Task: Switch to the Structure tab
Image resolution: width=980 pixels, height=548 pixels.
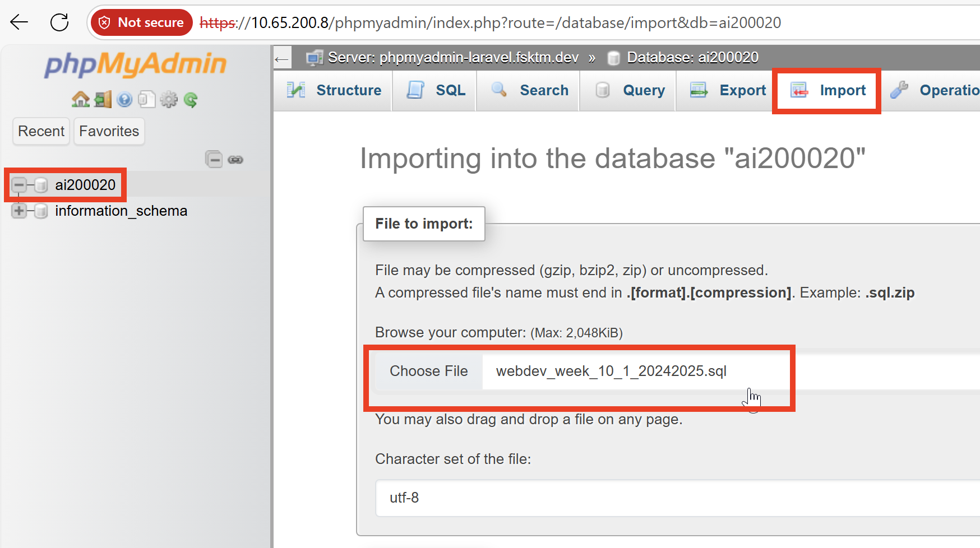Action: click(x=334, y=90)
